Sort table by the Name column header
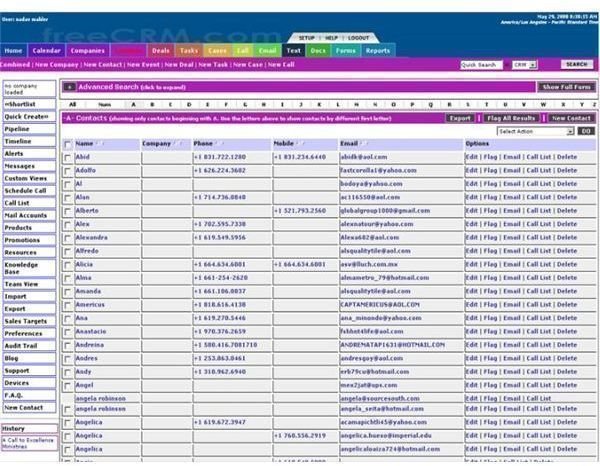The width and height of the screenshot is (600, 466). pyautogui.click(x=84, y=144)
